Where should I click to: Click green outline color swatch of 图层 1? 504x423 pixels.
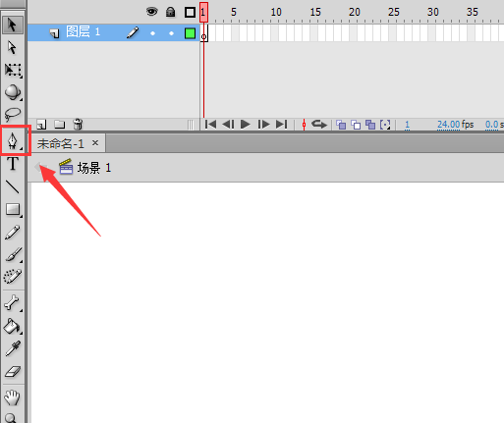190,33
